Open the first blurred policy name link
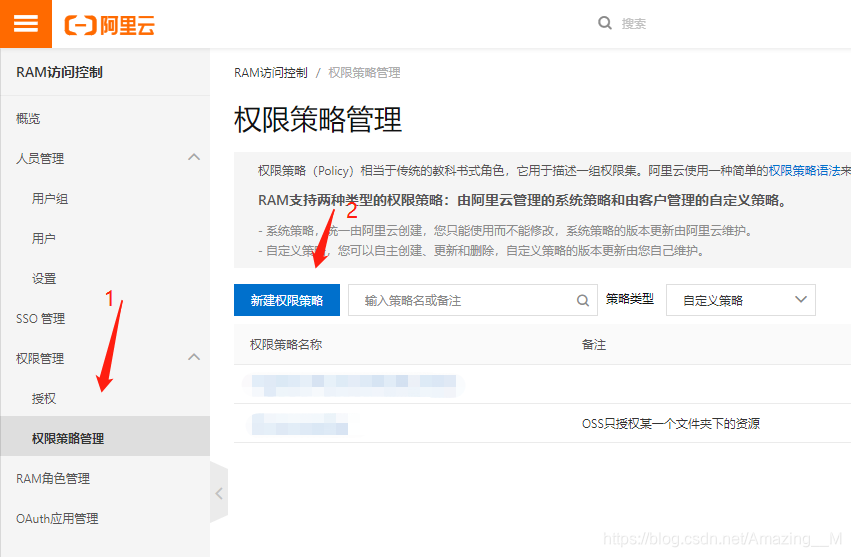The width and height of the screenshot is (851, 557). (x=353, y=385)
